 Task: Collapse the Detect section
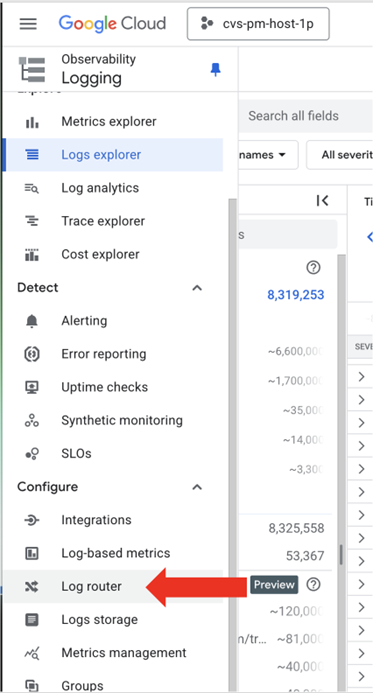[x=197, y=288]
